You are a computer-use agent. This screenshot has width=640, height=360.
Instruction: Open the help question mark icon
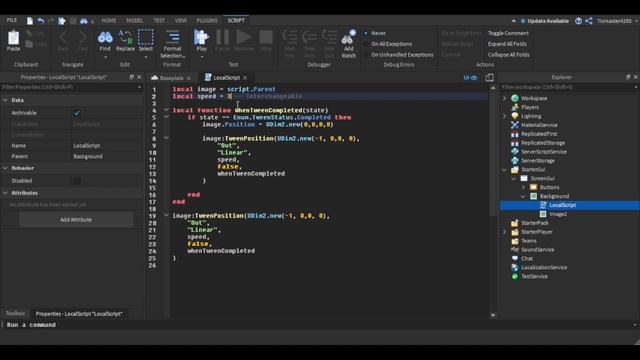[x=578, y=21]
